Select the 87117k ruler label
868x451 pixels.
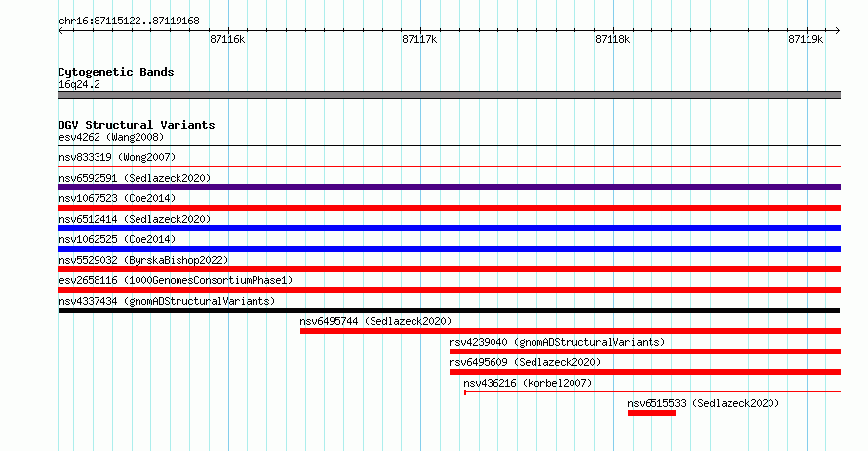tap(419, 39)
